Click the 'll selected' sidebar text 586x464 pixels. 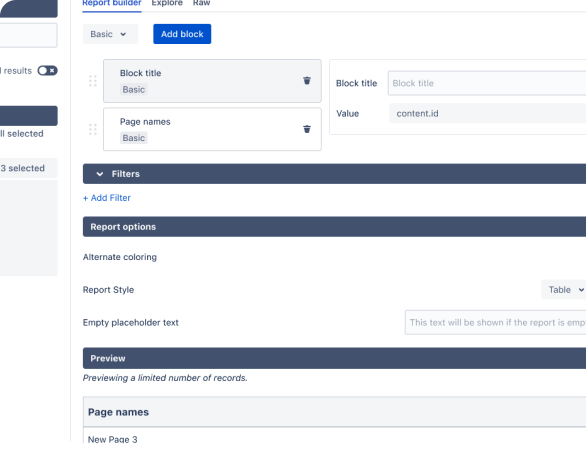pyautogui.click(x=22, y=134)
